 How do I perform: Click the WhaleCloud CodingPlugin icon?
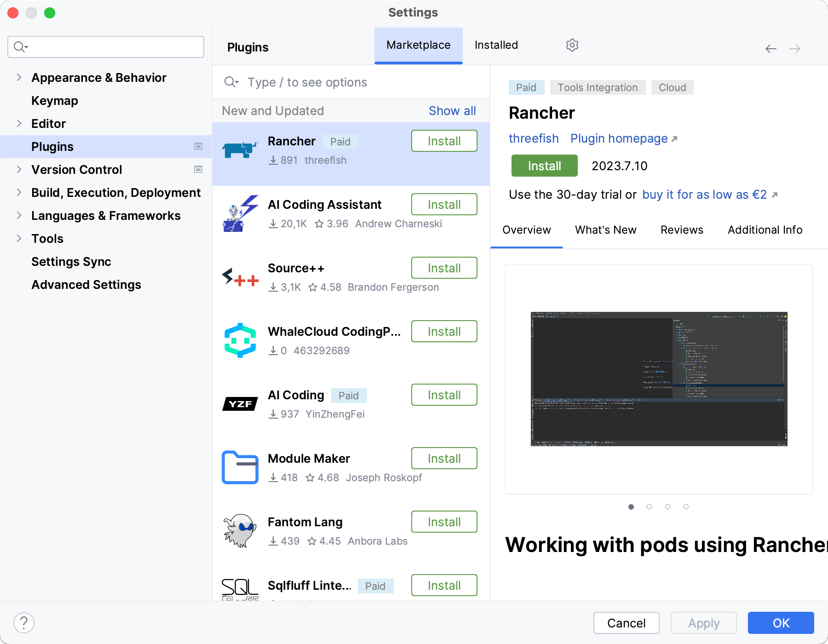(x=240, y=340)
